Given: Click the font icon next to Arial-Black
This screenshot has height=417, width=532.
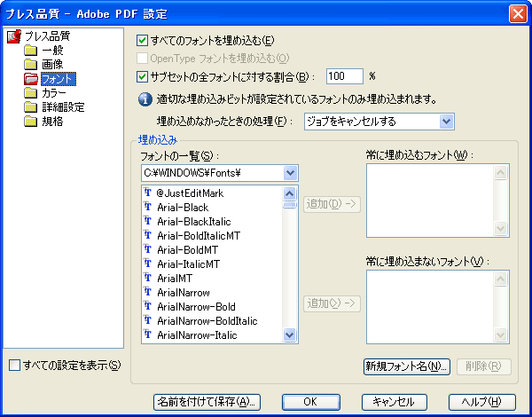Looking at the screenshot, I should (x=147, y=207).
